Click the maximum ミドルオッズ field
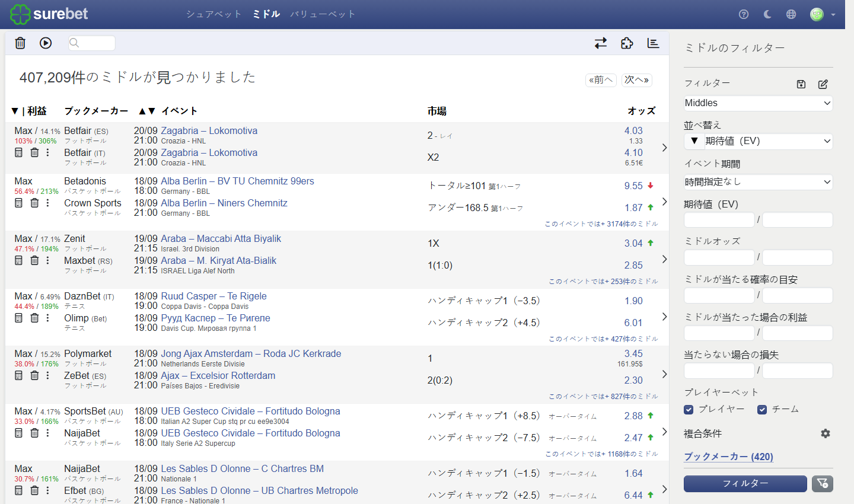Image resolution: width=854 pixels, height=504 pixels. point(798,257)
